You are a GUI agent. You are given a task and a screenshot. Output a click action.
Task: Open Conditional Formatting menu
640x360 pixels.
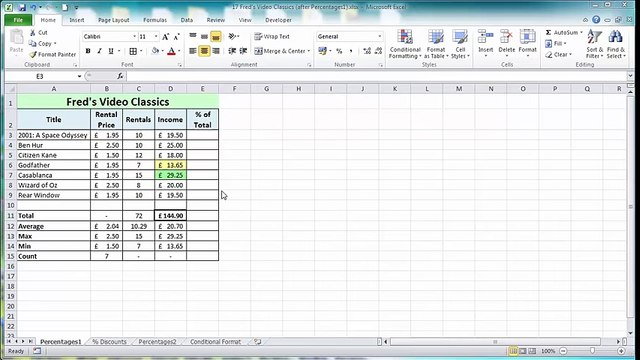point(405,44)
